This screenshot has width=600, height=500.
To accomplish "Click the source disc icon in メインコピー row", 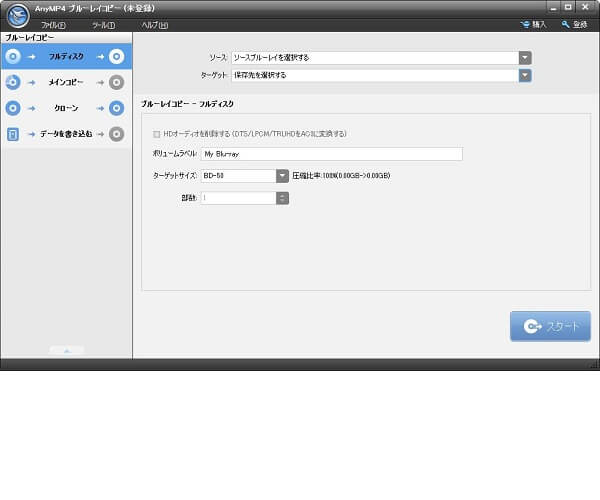I will (13, 82).
